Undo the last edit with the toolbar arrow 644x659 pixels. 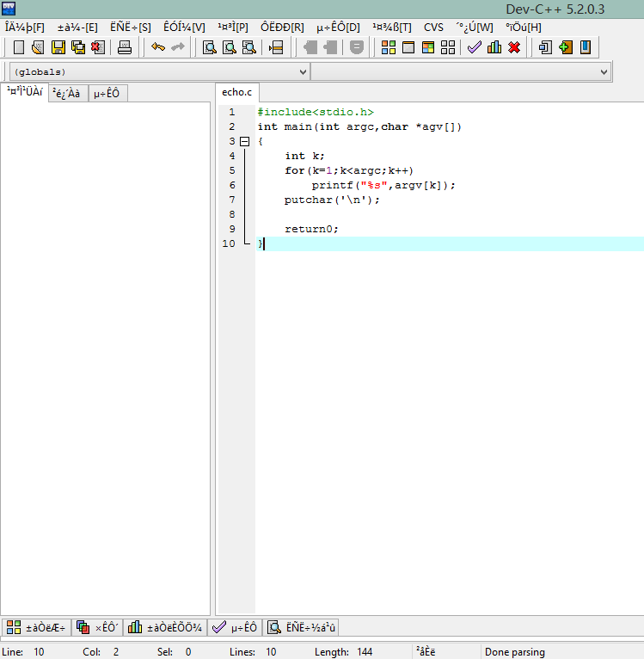coord(158,47)
